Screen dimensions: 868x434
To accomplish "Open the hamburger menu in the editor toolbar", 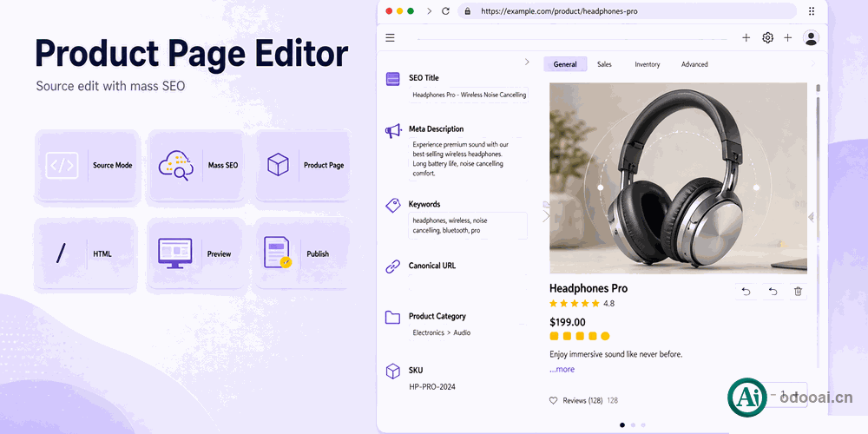I will click(x=391, y=37).
